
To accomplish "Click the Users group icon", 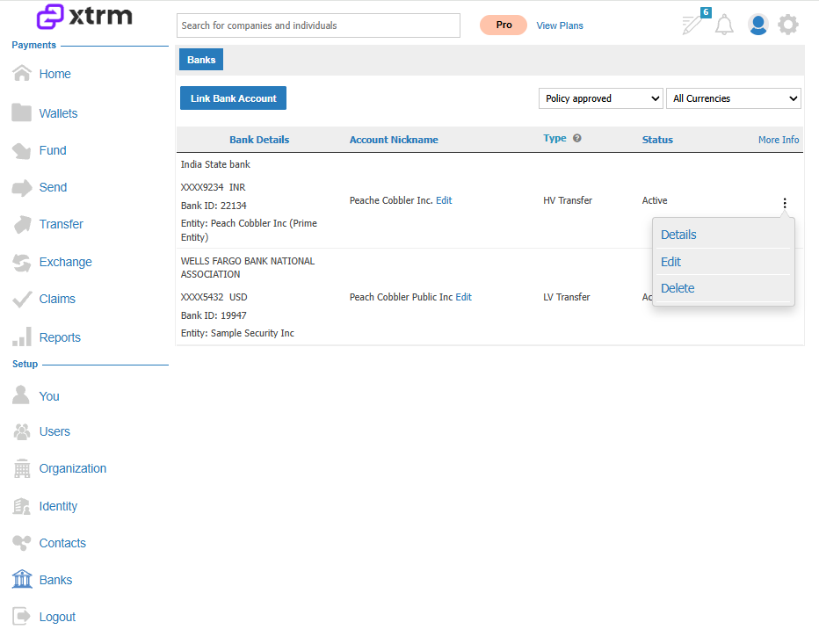I will pos(22,431).
